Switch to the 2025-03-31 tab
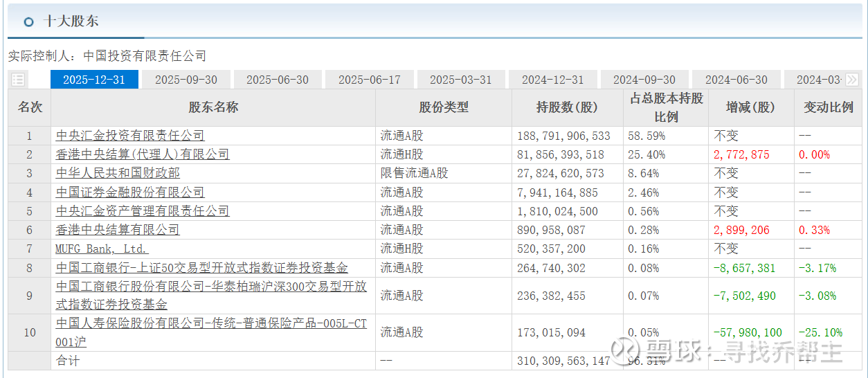Screen dimensions: 868x378 [x=461, y=80]
